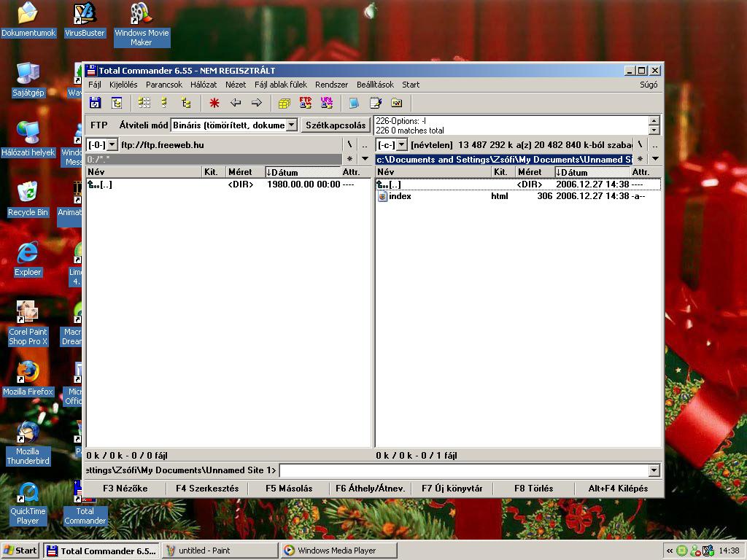
Task: Expand the Átviteli mód transfer mode dropdown
Action: tap(291, 125)
